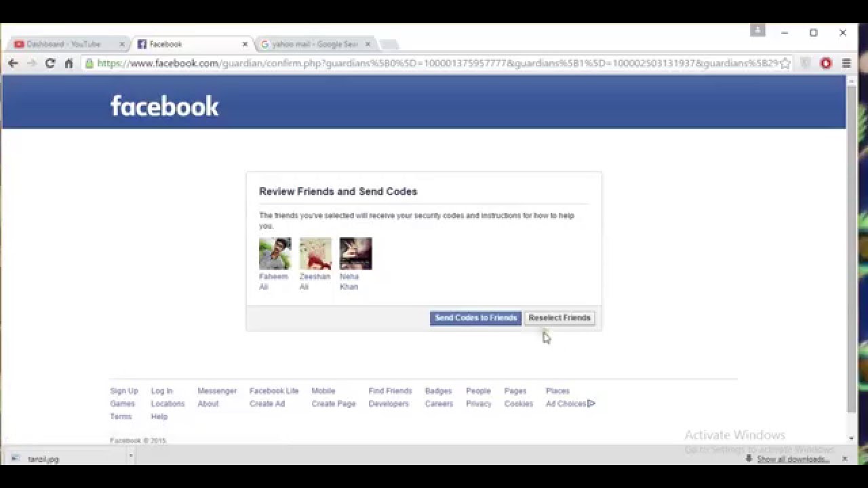Open Terms footer link

coord(121,417)
